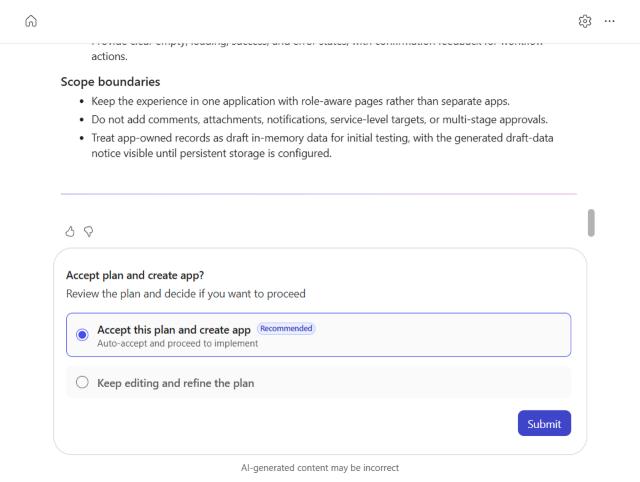Select Accept this plan and create app
640x482 pixels.
[x=318, y=335]
